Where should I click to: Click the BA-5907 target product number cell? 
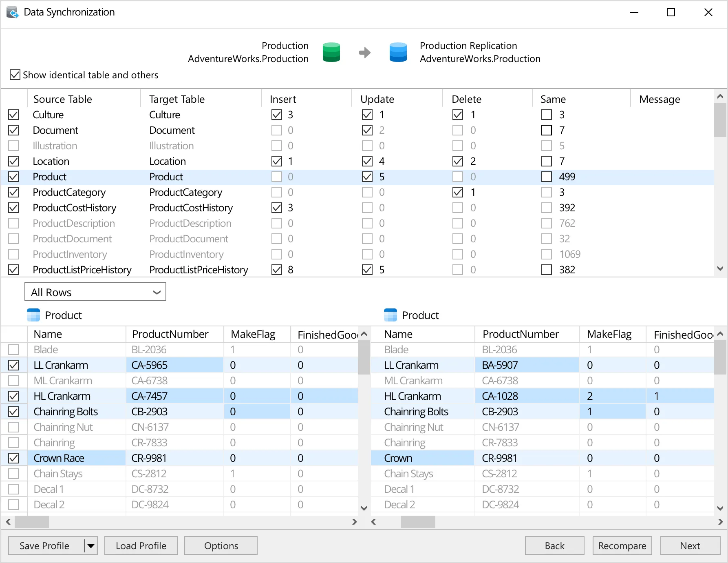click(x=527, y=365)
